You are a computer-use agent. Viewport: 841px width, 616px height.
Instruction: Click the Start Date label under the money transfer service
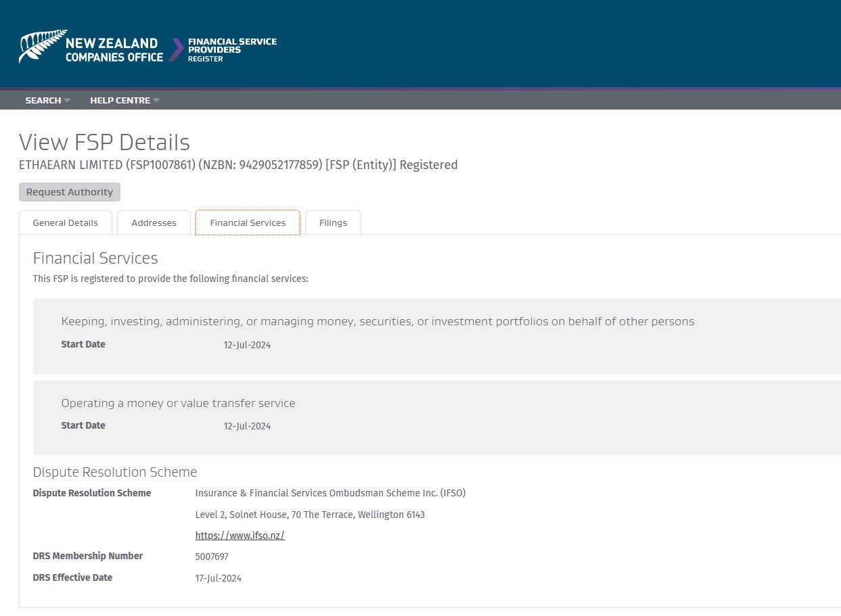point(83,425)
